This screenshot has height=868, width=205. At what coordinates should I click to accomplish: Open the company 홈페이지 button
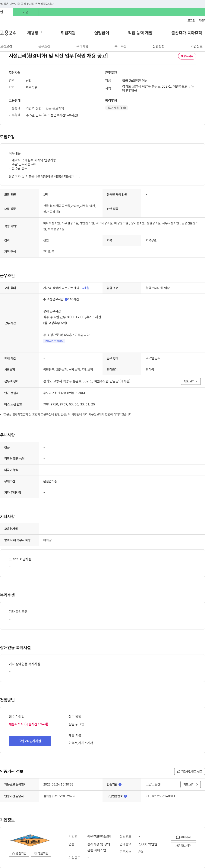183,837
